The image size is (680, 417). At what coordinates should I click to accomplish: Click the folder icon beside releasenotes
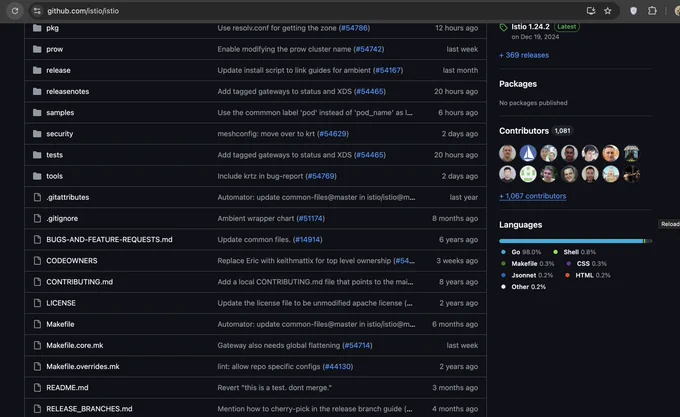[x=37, y=91]
